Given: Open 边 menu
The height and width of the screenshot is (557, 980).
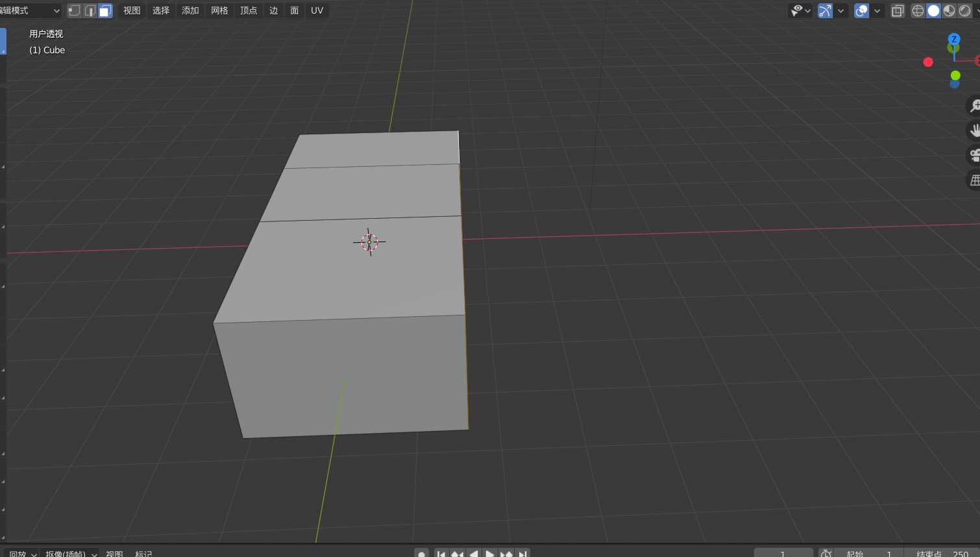Looking at the screenshot, I should pos(273,10).
